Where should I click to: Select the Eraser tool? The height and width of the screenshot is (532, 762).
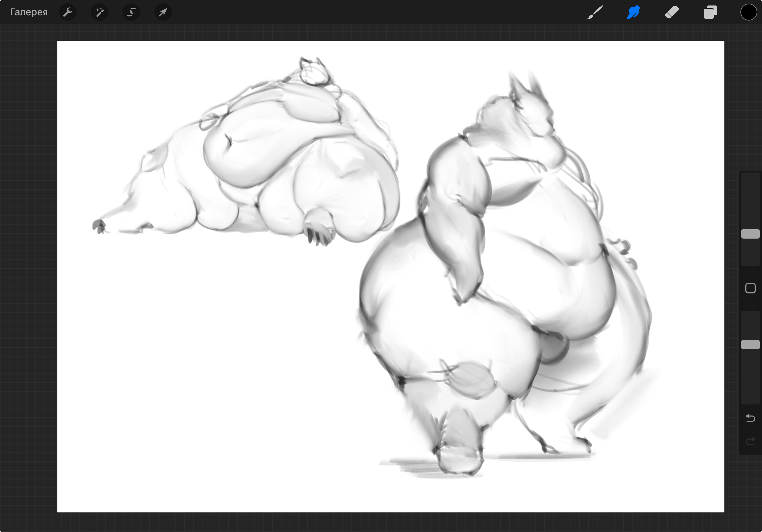tap(672, 12)
